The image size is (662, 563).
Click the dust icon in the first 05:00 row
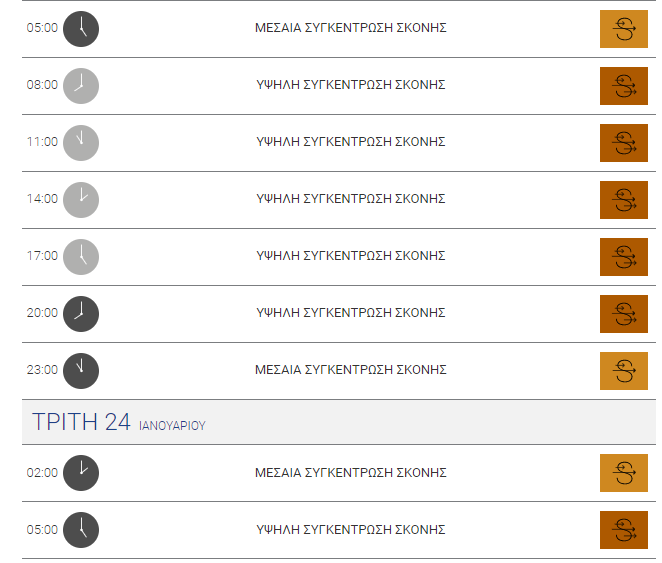[x=624, y=29]
